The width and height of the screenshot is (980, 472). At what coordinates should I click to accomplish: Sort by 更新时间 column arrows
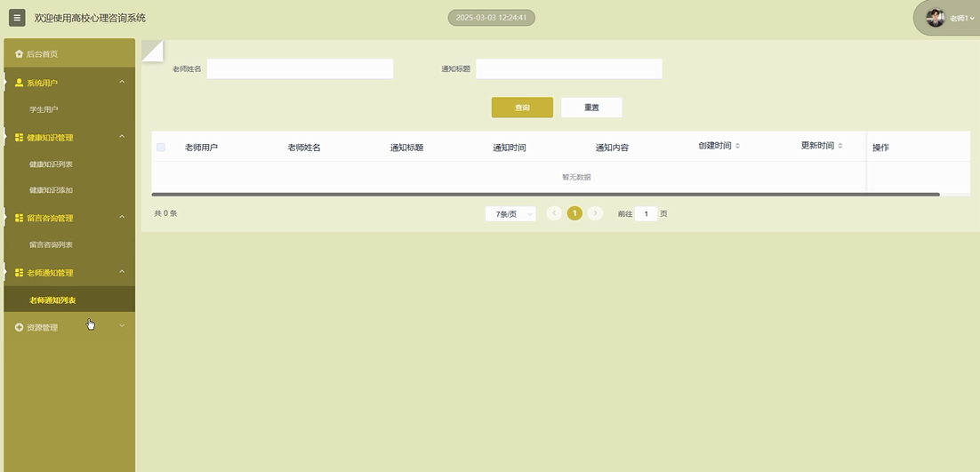point(839,146)
